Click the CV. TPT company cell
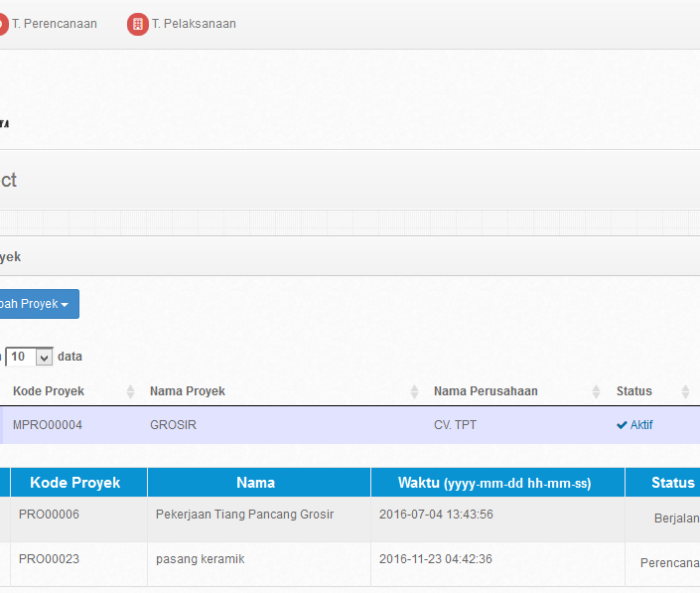This screenshot has width=700, height=593. (455, 425)
